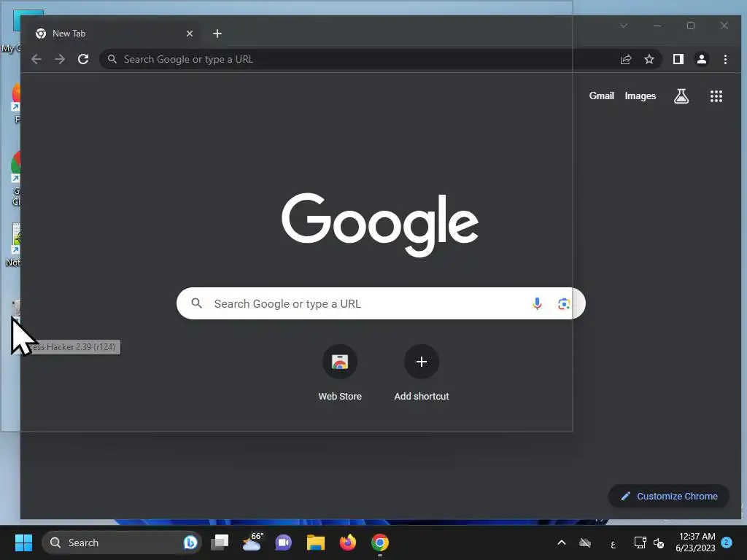This screenshot has width=747, height=560.
Task: Search by image with Google Lens icon
Action: point(564,303)
